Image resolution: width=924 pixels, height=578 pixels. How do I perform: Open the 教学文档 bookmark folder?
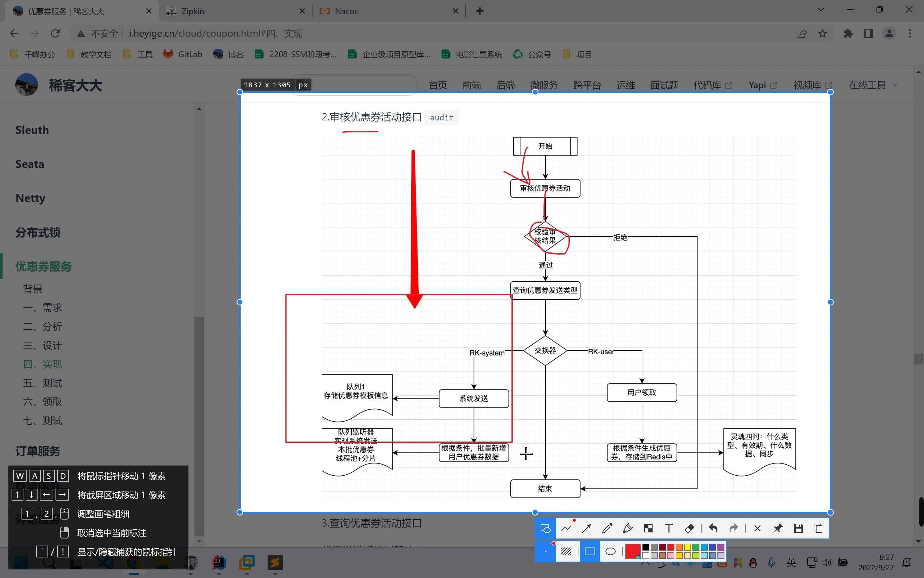coord(89,54)
